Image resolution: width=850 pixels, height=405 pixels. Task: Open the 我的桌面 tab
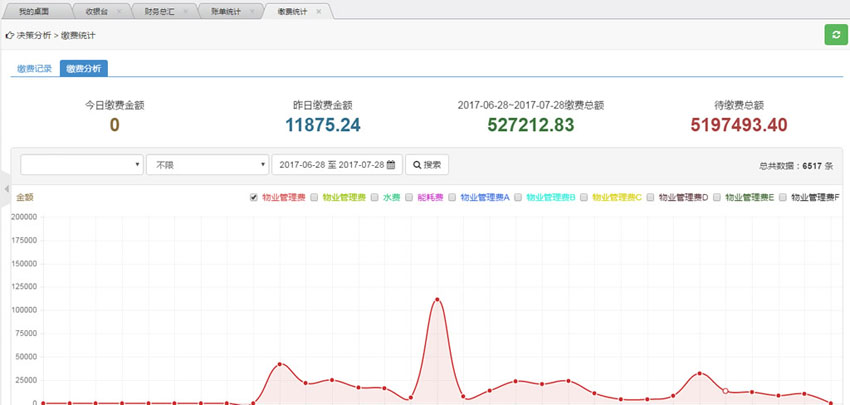36,11
